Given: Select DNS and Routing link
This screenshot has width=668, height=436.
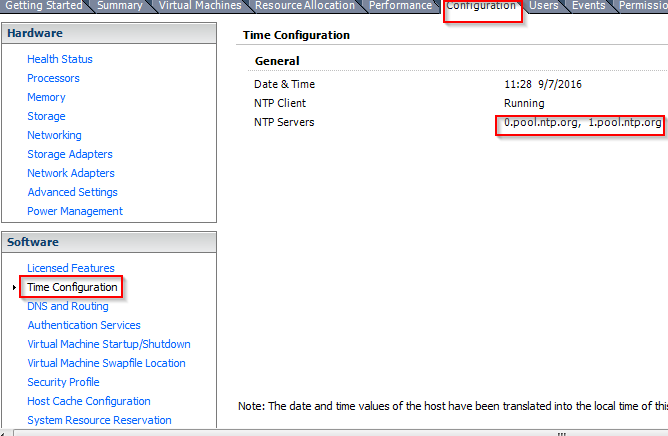Looking at the screenshot, I should (68, 306).
